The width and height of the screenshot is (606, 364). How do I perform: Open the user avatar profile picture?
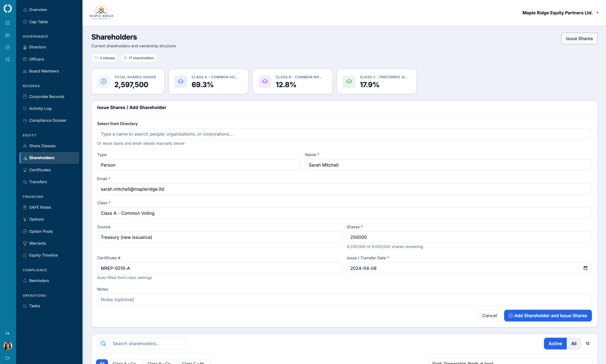pyautogui.click(x=8, y=346)
